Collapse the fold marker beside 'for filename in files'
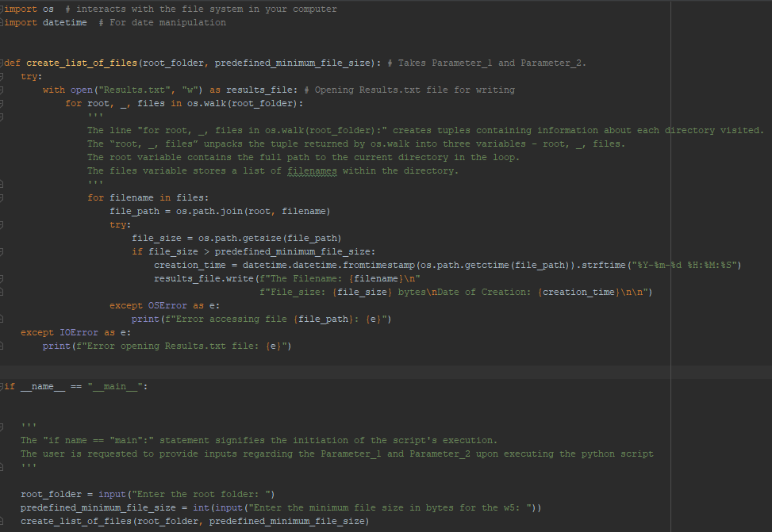Image resolution: width=772 pixels, height=532 pixels. [x=2, y=198]
